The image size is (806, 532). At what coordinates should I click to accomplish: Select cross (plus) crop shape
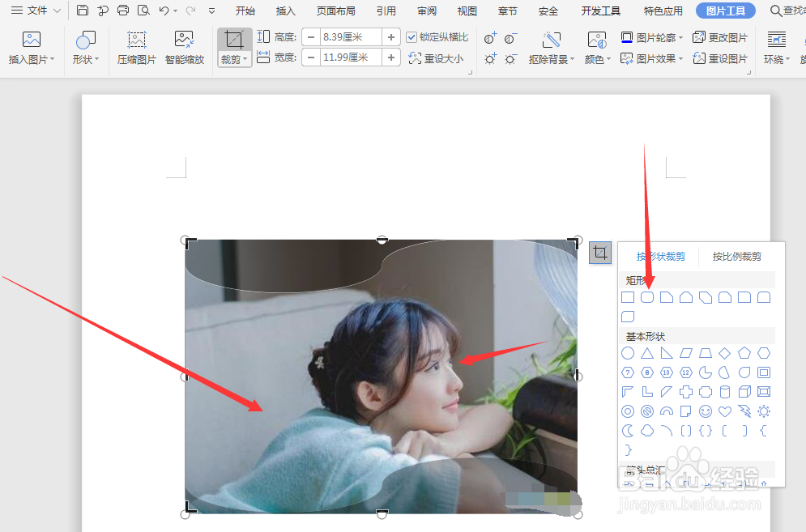pyautogui.click(x=686, y=392)
